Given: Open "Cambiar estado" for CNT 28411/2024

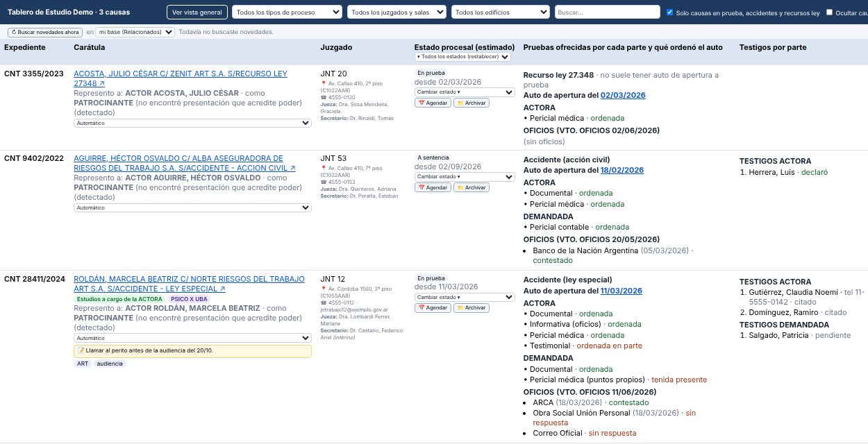Looking at the screenshot, I should pos(464,297).
